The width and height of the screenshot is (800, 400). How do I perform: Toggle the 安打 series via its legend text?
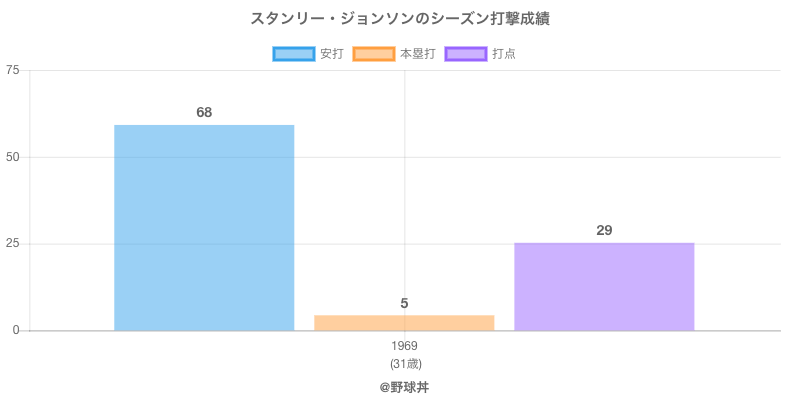click(331, 54)
